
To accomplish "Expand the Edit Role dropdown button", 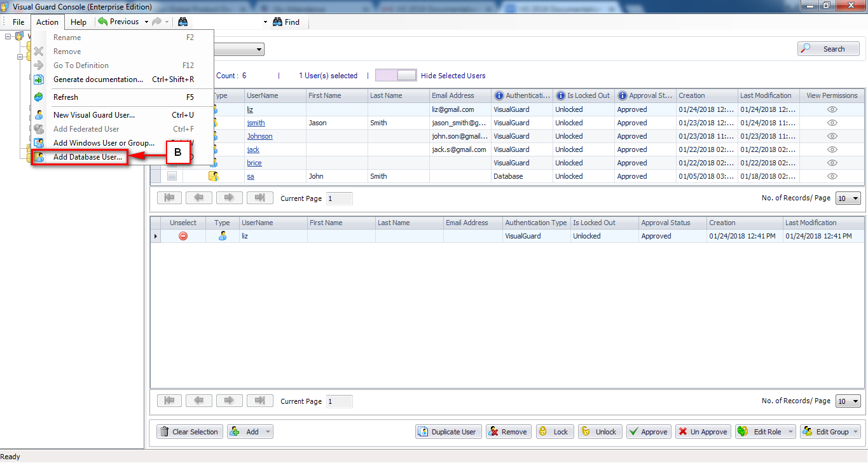I will click(x=790, y=431).
